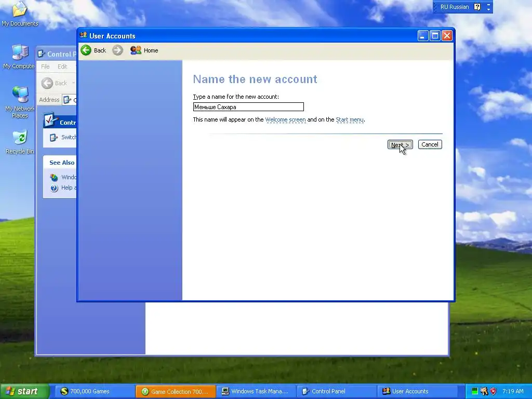Click the Control Panel sidebar checkmark icon
Screen dimensions: 532x399
(x=50, y=120)
